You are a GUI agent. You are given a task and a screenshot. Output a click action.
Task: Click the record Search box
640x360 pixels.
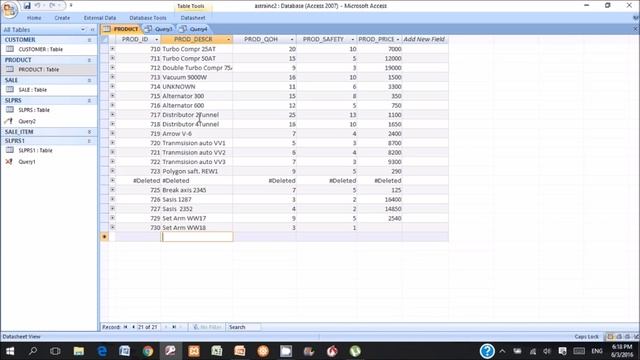pos(244,327)
